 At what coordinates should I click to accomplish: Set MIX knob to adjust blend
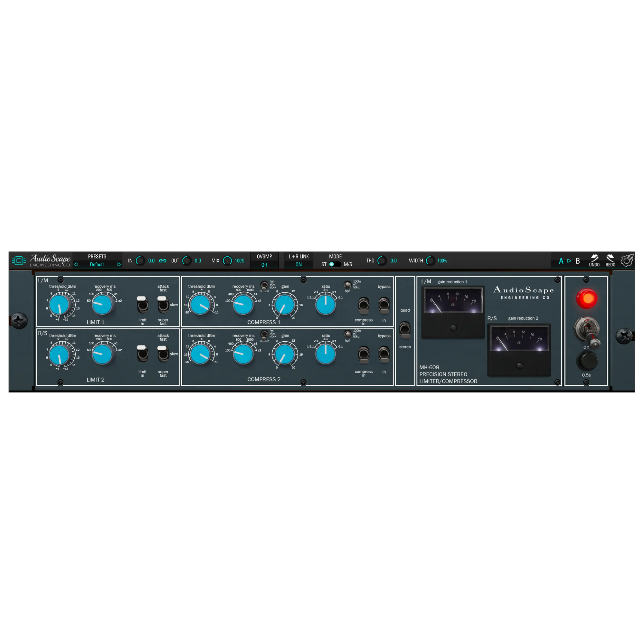tap(227, 260)
